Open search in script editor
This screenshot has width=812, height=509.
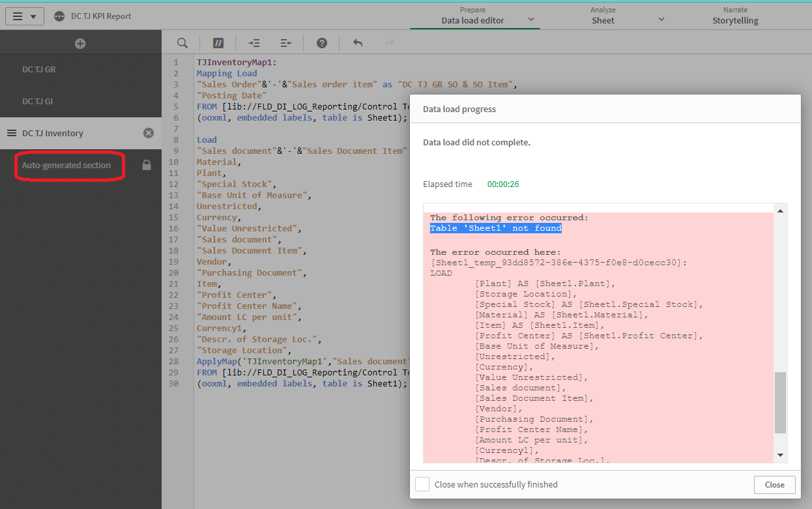click(x=183, y=43)
